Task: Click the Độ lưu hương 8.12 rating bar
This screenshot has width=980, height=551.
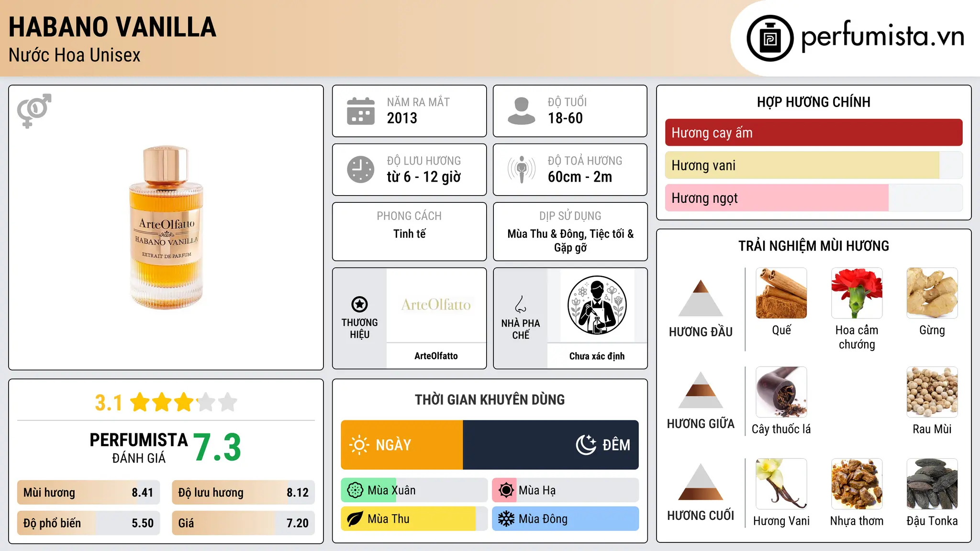Action: click(243, 493)
